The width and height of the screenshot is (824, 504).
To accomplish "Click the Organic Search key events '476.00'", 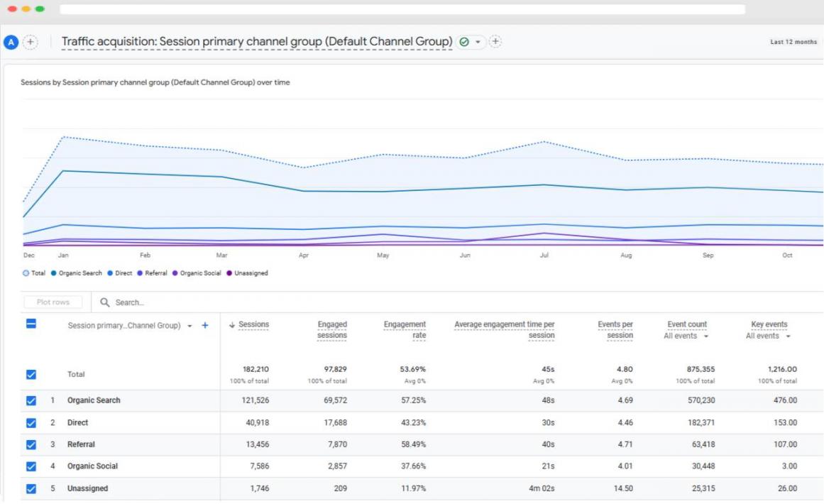I will pyautogui.click(x=785, y=400).
